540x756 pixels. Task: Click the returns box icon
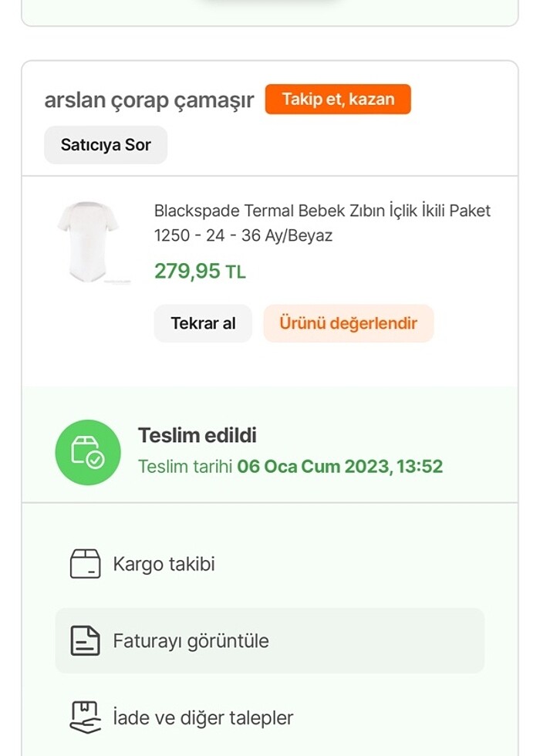pos(83,717)
